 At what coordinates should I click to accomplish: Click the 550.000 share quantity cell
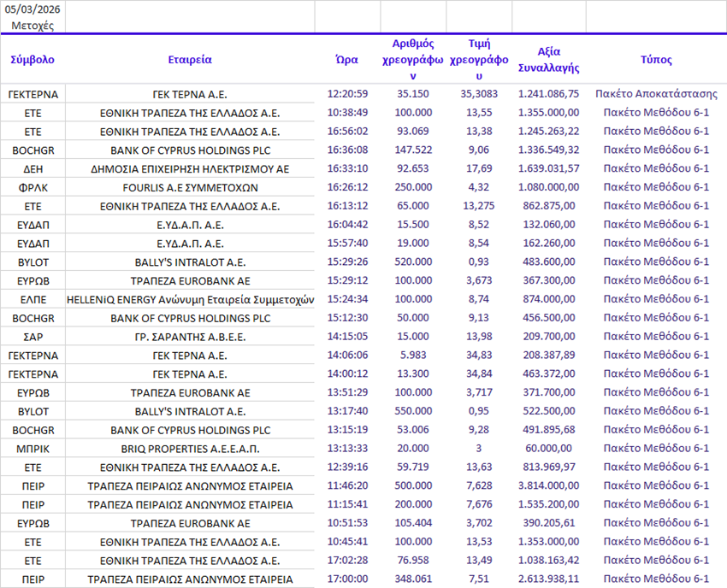[x=413, y=411]
